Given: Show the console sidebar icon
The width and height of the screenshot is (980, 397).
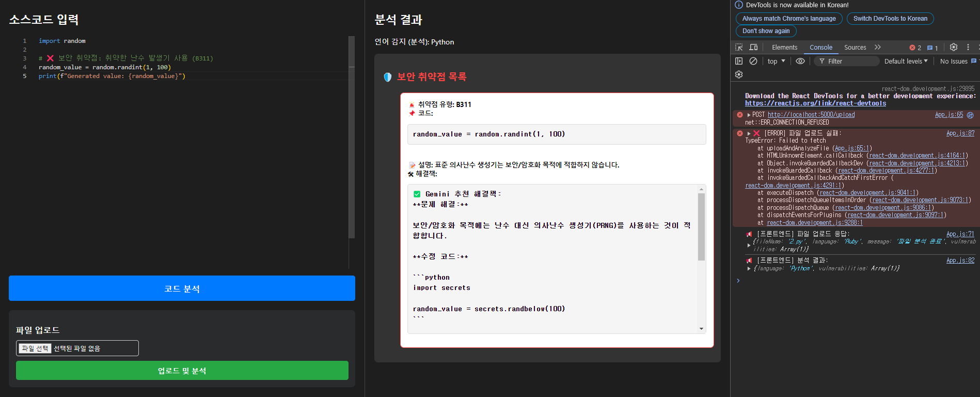Looking at the screenshot, I should pyautogui.click(x=739, y=61).
